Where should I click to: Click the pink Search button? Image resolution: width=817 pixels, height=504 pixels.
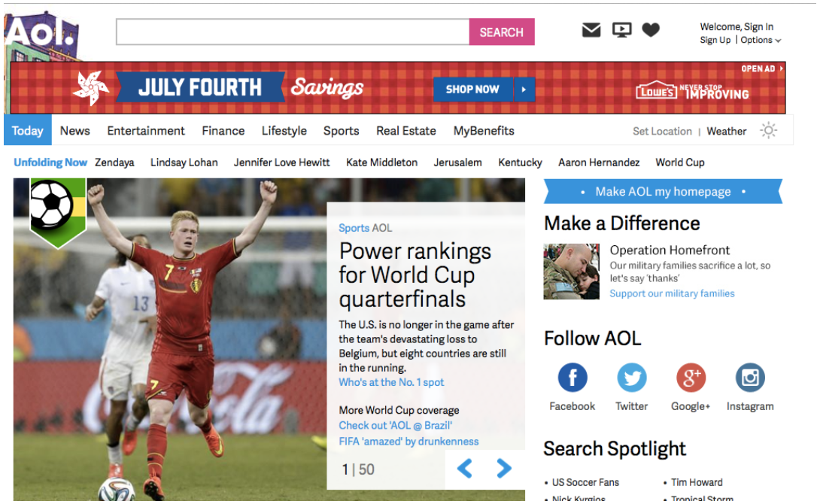point(502,32)
